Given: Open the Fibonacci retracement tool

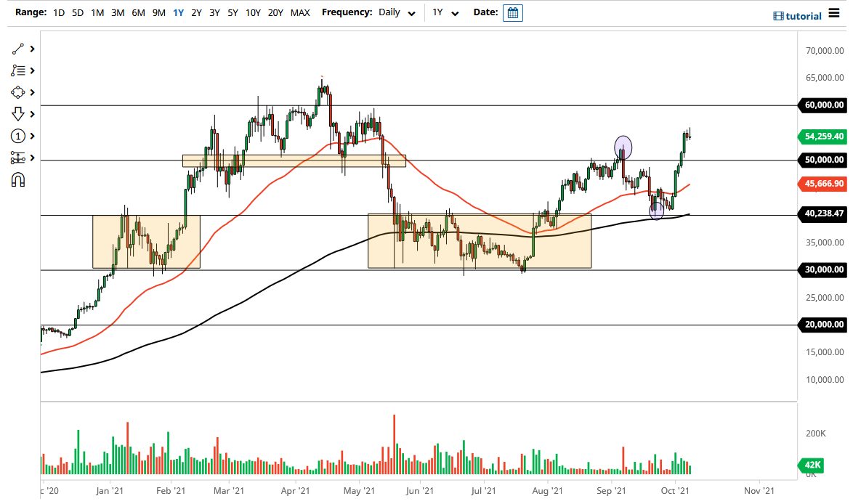Looking at the screenshot, I should 18,70.
